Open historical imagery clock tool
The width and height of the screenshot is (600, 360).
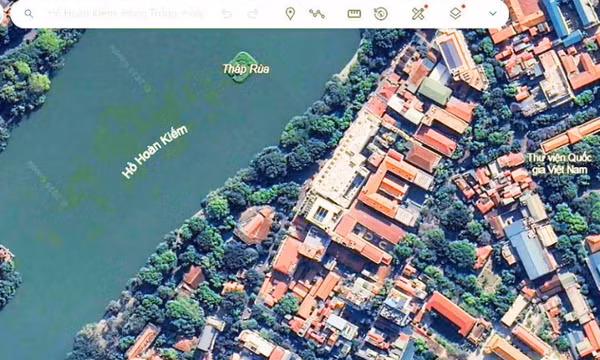point(381,14)
